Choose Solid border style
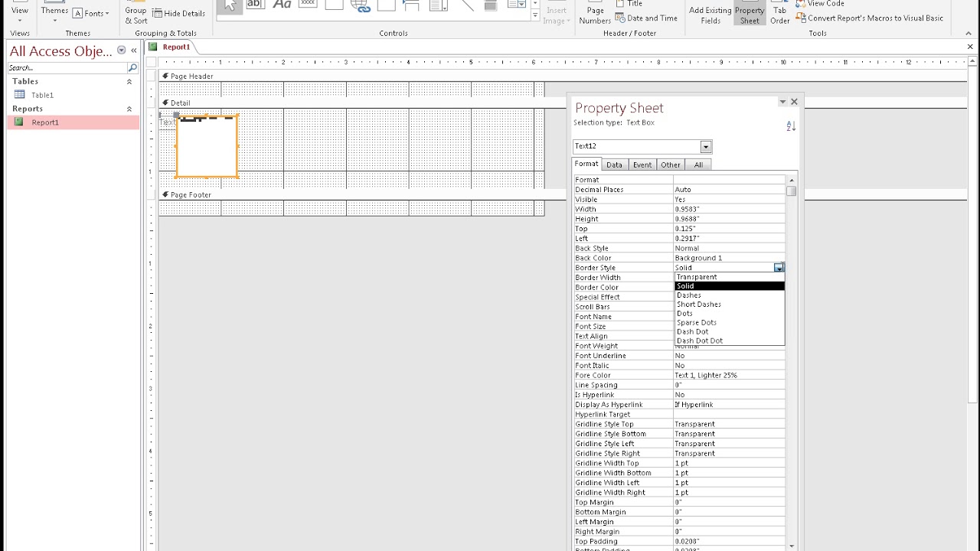This screenshot has height=551, width=980. click(730, 286)
